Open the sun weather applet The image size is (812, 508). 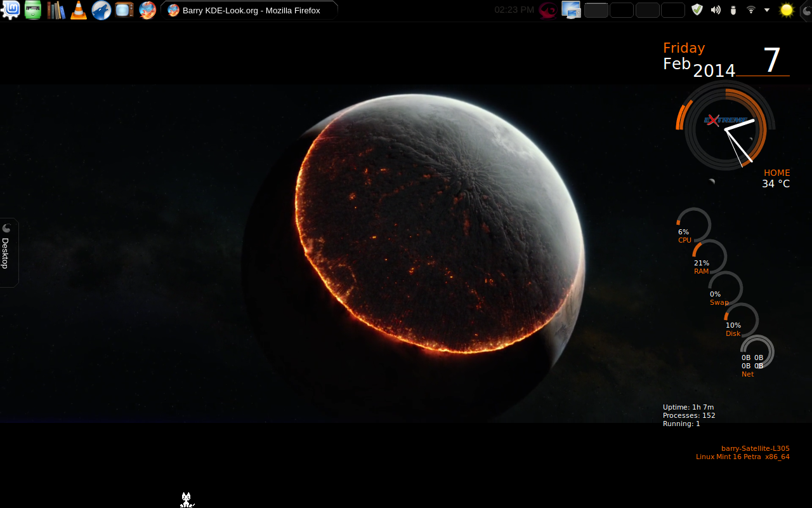pyautogui.click(x=787, y=10)
